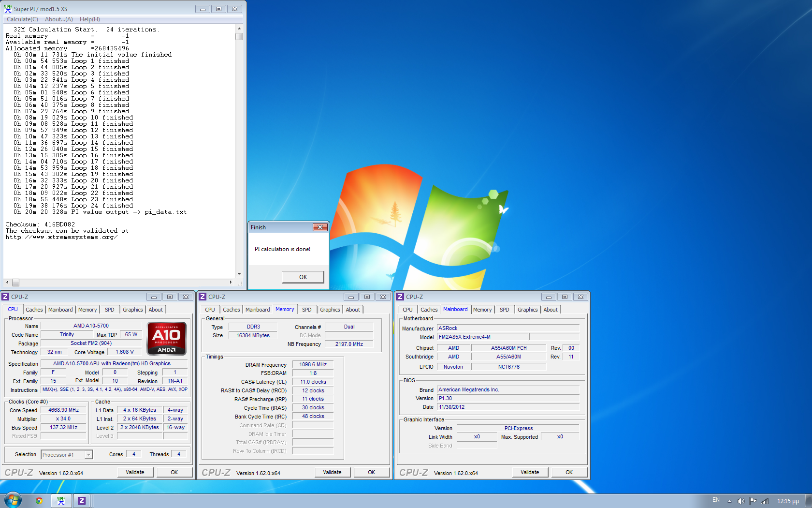Open CPU-Z taskbar icon
The height and width of the screenshot is (508, 812).
point(82,501)
